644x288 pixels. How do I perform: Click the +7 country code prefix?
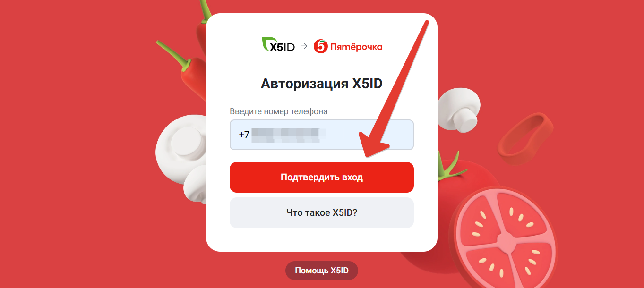coord(244,135)
